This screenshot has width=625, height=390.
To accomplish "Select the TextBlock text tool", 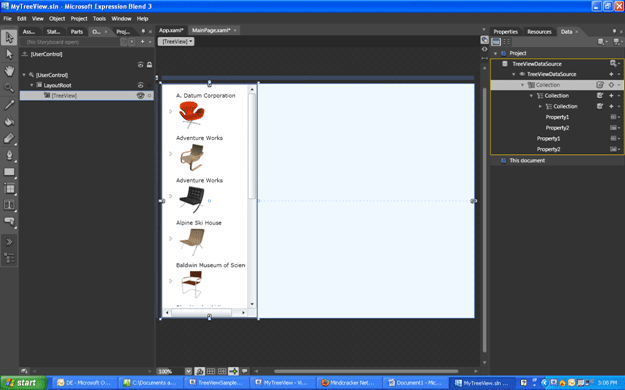I will [9, 205].
